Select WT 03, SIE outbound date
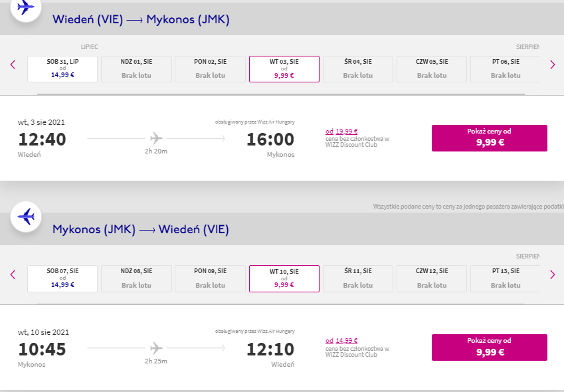 [x=284, y=69]
